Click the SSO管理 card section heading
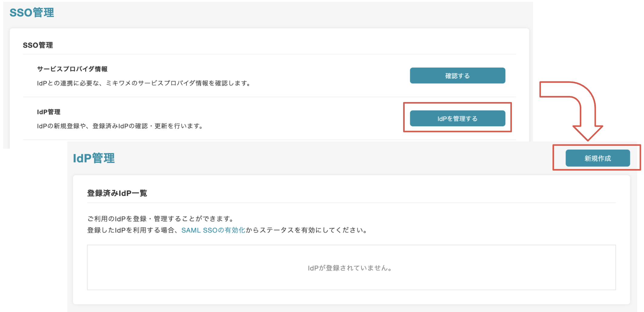The height and width of the screenshot is (312, 644). (x=38, y=45)
